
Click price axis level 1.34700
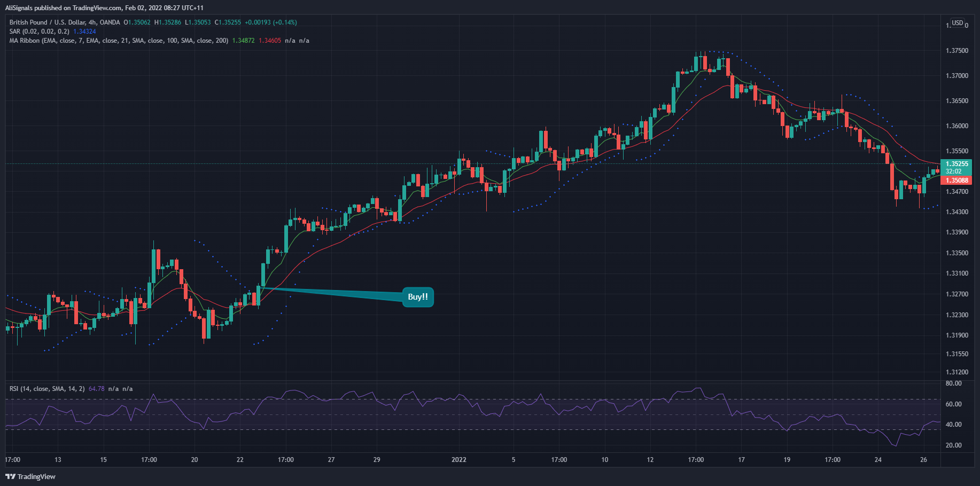pos(956,191)
